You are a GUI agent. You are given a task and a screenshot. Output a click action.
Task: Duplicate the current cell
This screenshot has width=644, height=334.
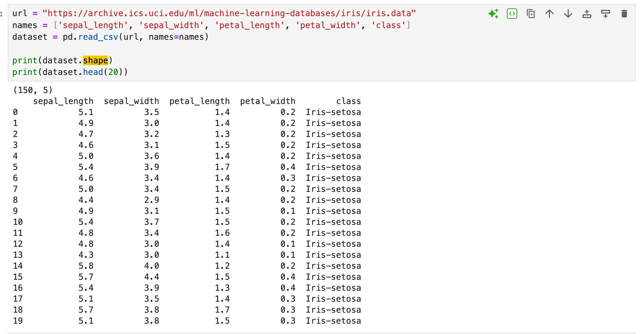tap(531, 14)
